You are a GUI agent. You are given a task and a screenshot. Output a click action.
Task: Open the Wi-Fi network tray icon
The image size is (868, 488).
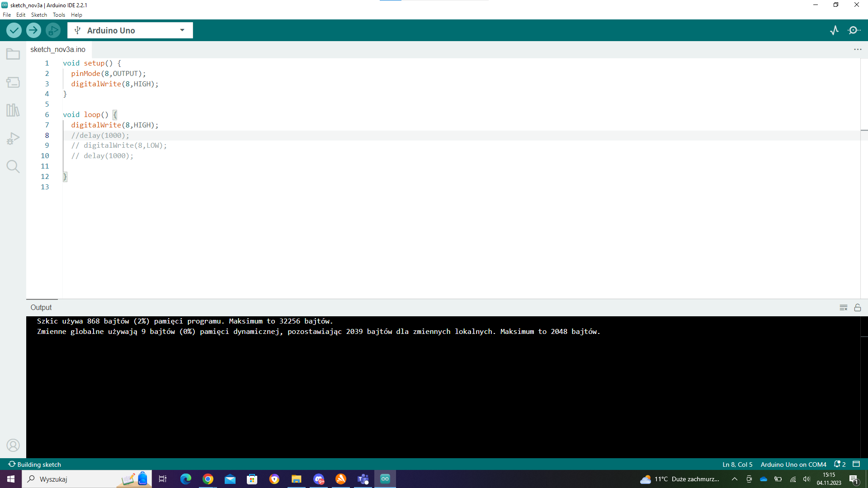[x=793, y=479]
